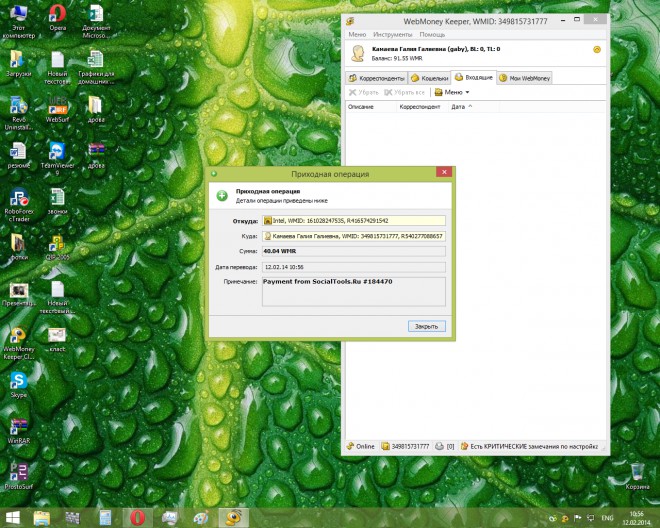660x528 pixels.
Task: Launch WebSurf desktop shortcut
Action: click(x=58, y=109)
